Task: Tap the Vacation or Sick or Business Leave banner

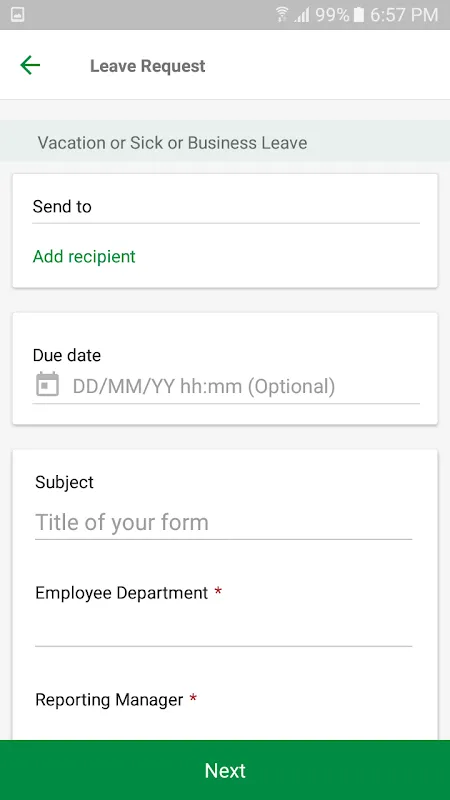Action: tap(225, 142)
